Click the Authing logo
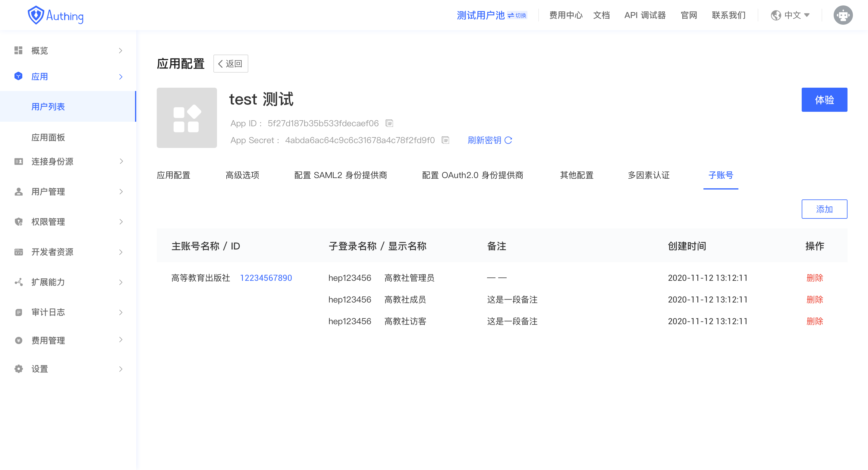This screenshot has height=470, width=868. pos(55,15)
